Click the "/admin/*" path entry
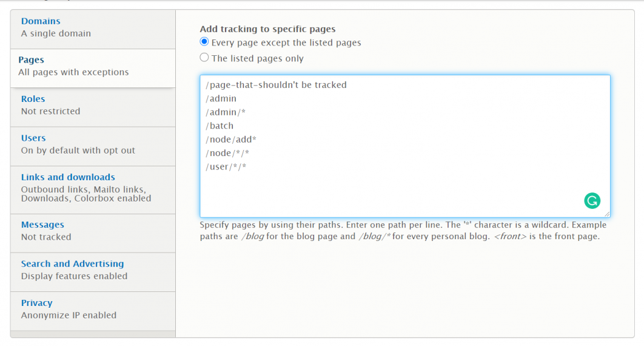This screenshot has width=644, height=346. pos(226,112)
